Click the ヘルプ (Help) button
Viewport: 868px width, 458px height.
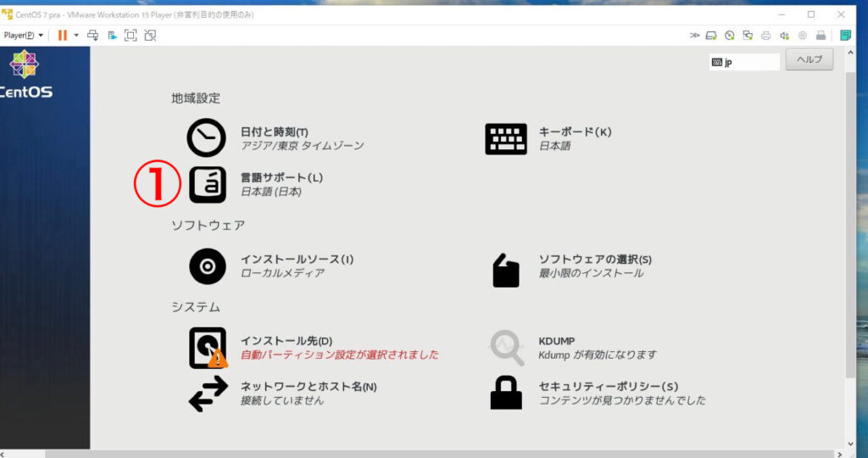point(809,59)
